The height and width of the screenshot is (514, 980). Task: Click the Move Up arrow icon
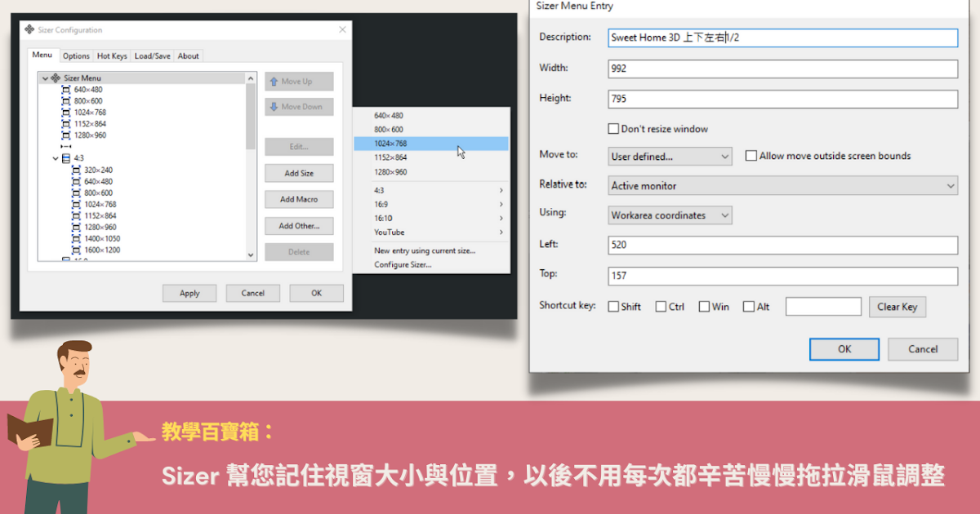(x=274, y=82)
